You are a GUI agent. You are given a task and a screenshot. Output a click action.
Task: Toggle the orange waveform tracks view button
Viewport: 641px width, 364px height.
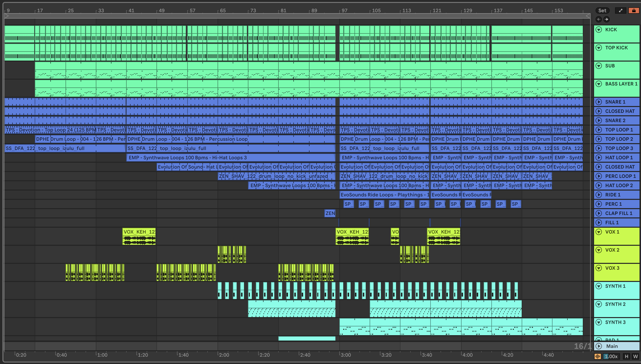597,356
